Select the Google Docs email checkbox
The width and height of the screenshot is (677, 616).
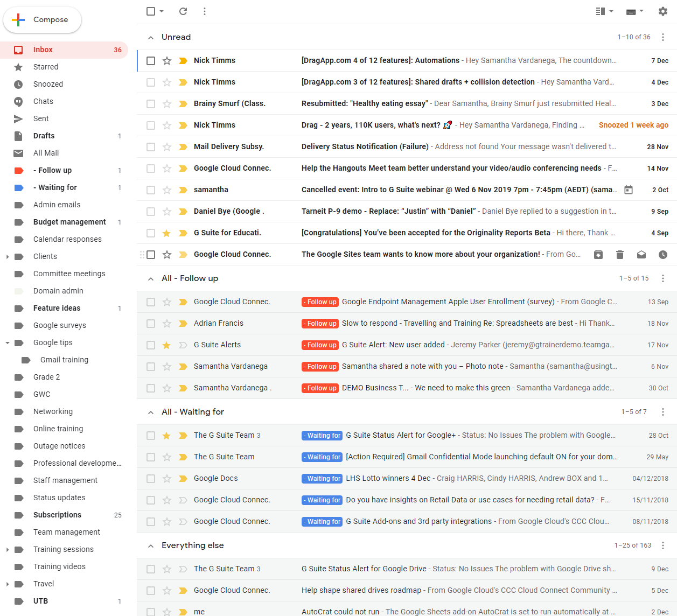tap(151, 479)
